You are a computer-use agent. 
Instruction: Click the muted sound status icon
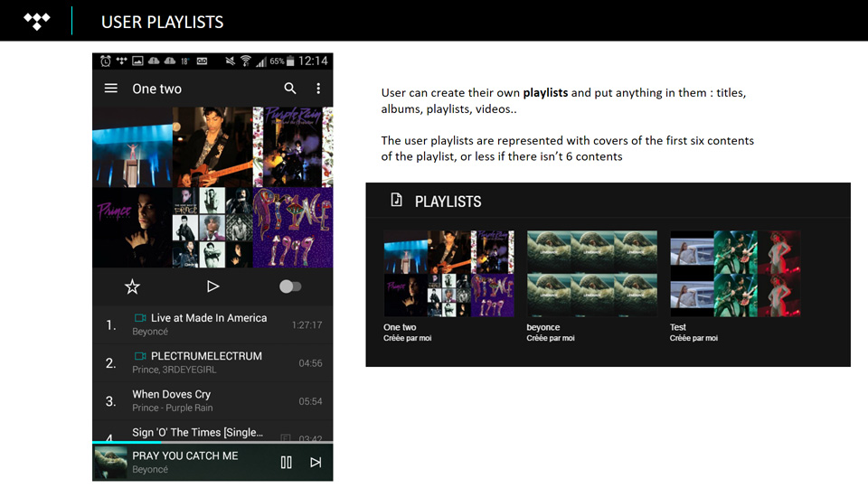pos(230,61)
